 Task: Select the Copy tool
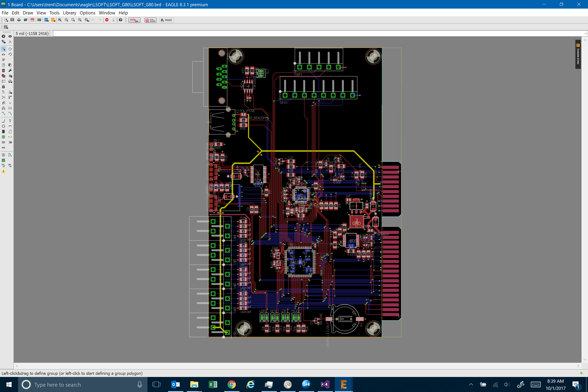[3, 65]
